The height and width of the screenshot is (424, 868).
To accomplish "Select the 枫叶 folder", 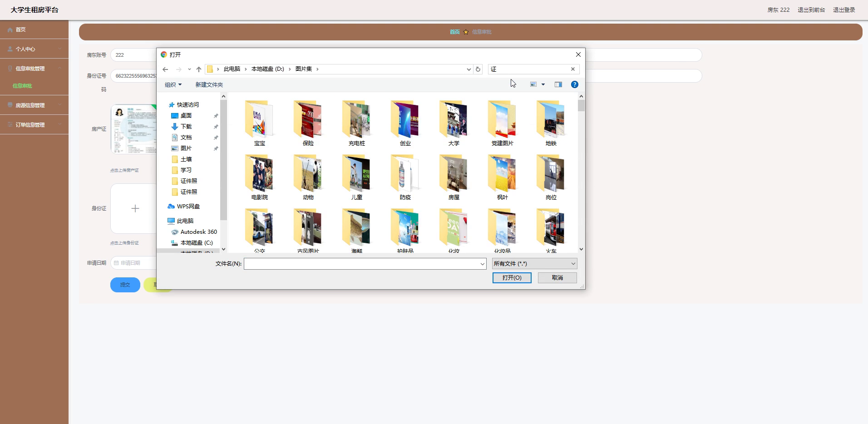I will [x=503, y=177].
